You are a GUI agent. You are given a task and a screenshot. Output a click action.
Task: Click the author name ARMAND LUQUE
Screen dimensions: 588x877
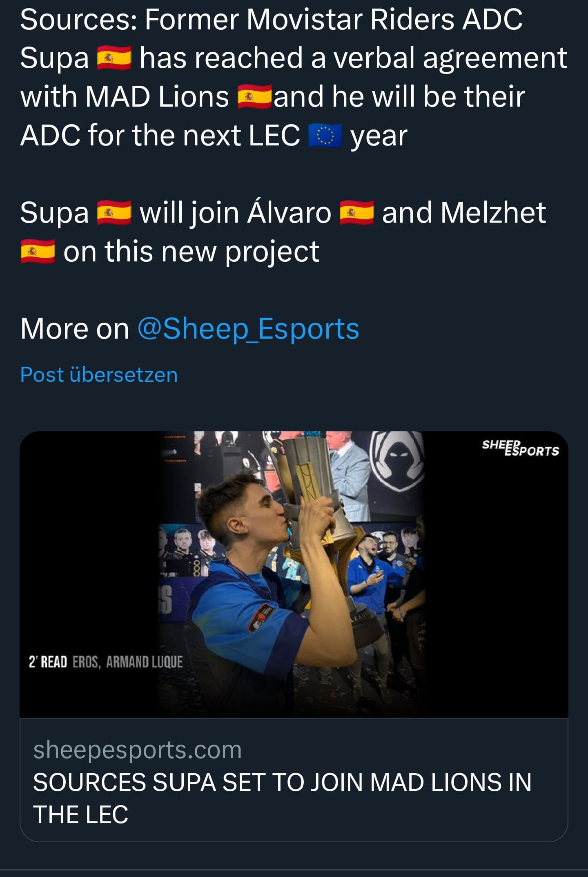click(145, 662)
